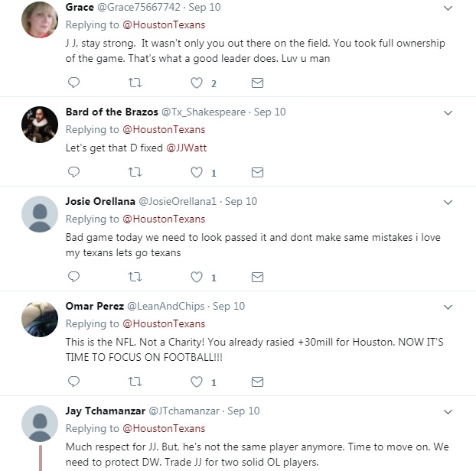
Task: Open Grace's avatar photo
Action: tap(40, 20)
